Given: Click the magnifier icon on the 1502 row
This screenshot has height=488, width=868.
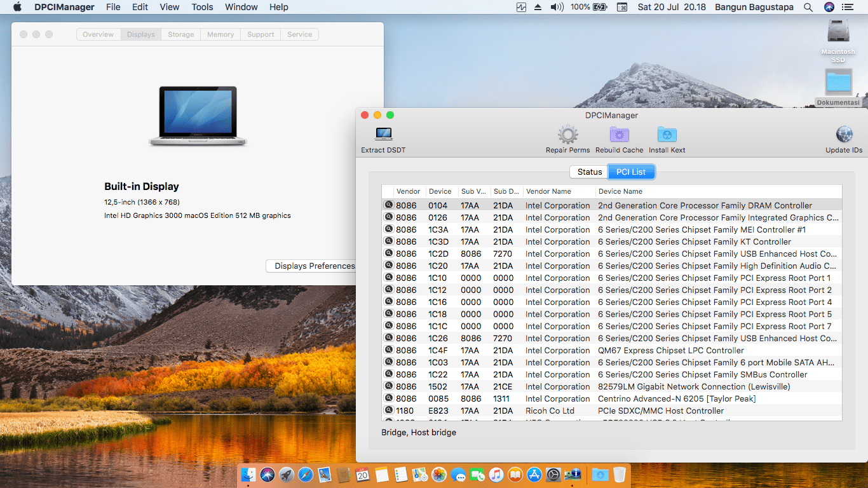Looking at the screenshot, I should pyautogui.click(x=388, y=386).
